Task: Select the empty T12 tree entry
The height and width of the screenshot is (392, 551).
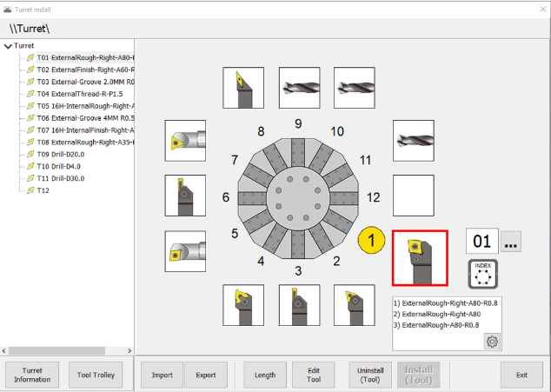Action: 43,190
